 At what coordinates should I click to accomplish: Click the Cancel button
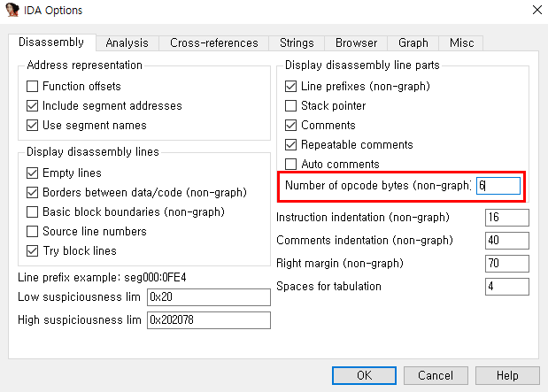(436, 375)
